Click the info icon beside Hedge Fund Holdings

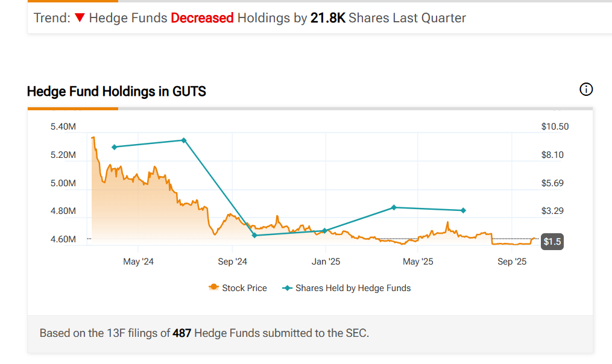point(585,90)
